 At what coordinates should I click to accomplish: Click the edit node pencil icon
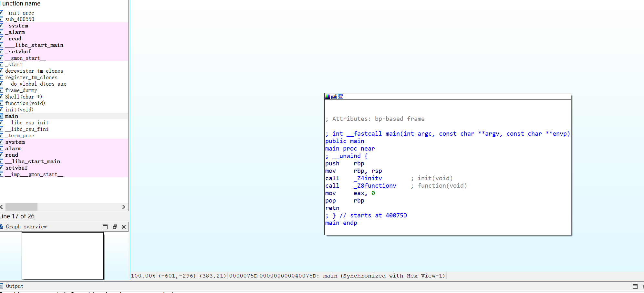334,96
